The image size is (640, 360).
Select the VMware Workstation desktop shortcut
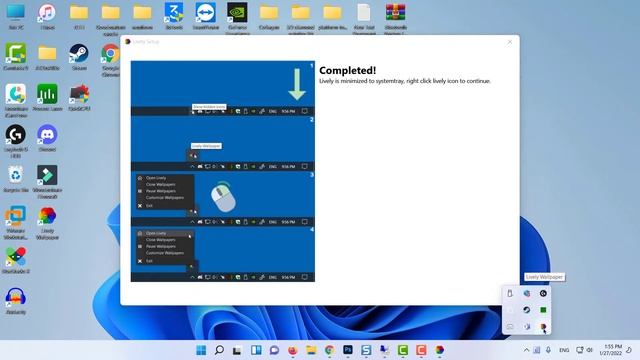16,223
